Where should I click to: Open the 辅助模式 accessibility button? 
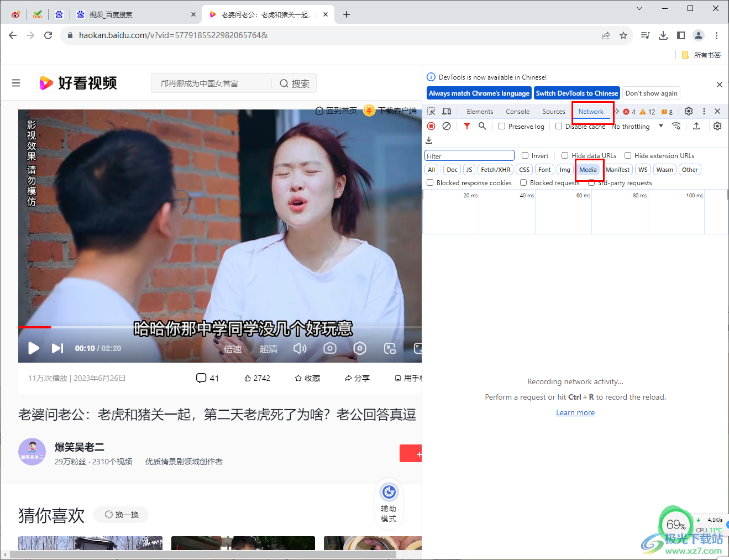click(x=389, y=503)
